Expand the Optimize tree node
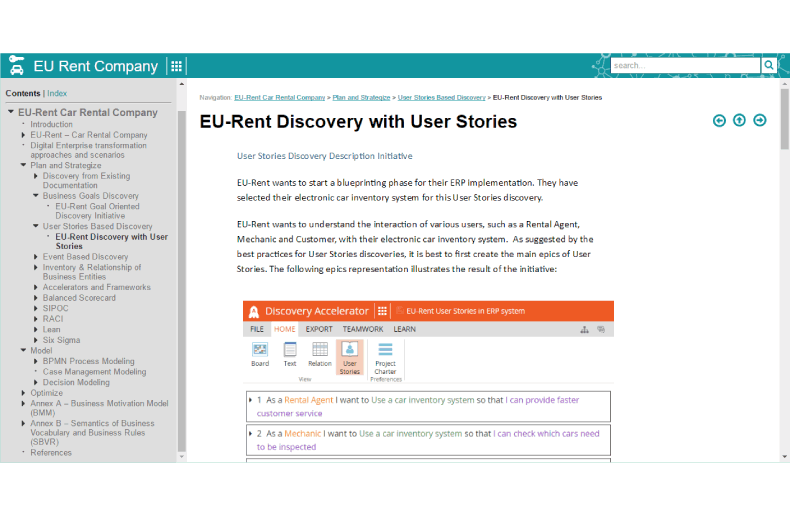 point(23,393)
